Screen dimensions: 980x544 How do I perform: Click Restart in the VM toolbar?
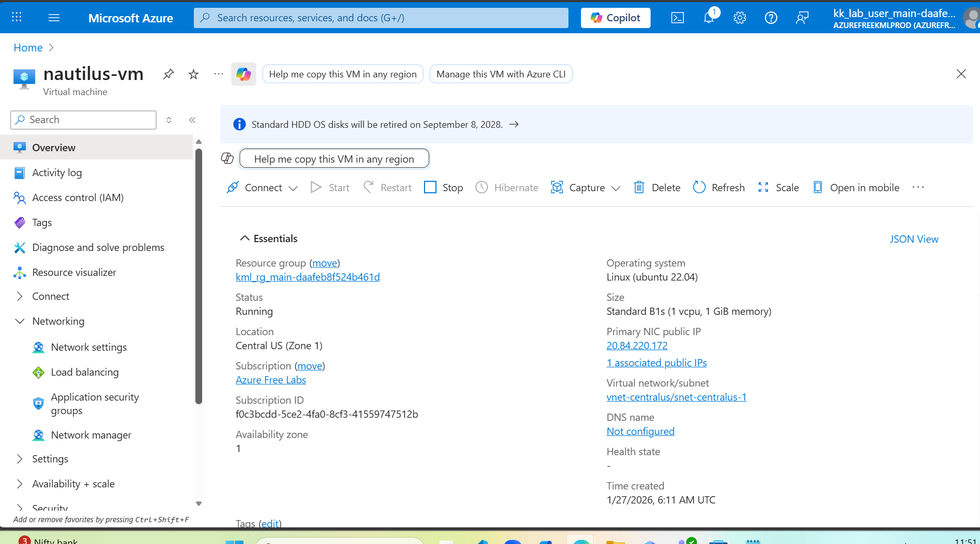(388, 188)
